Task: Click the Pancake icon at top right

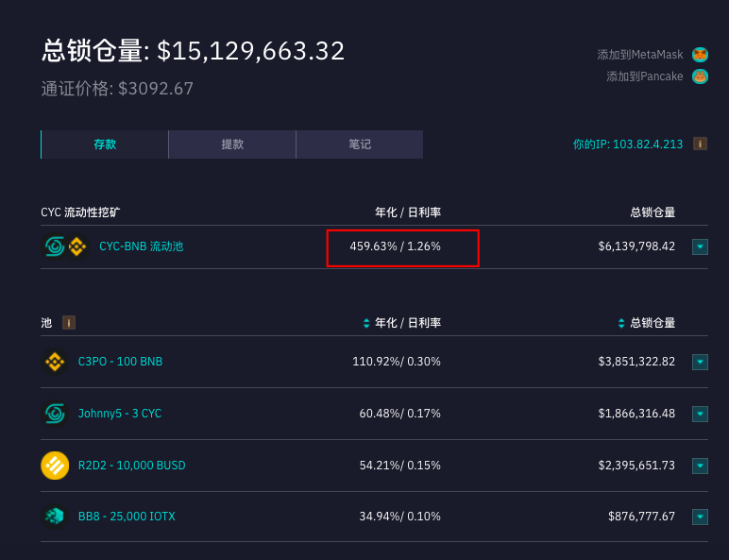Action: [700, 76]
